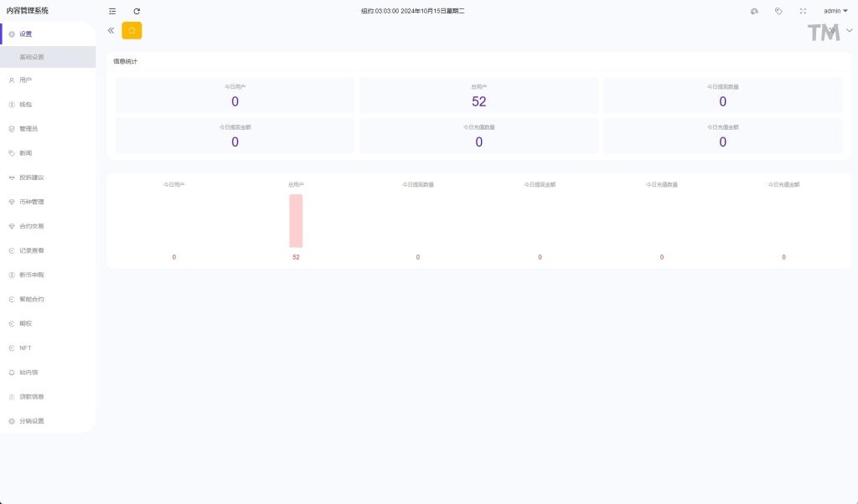Open the 用户 menu in sidebar
Screen dimensions: 858x504
pyautogui.click(x=48, y=80)
